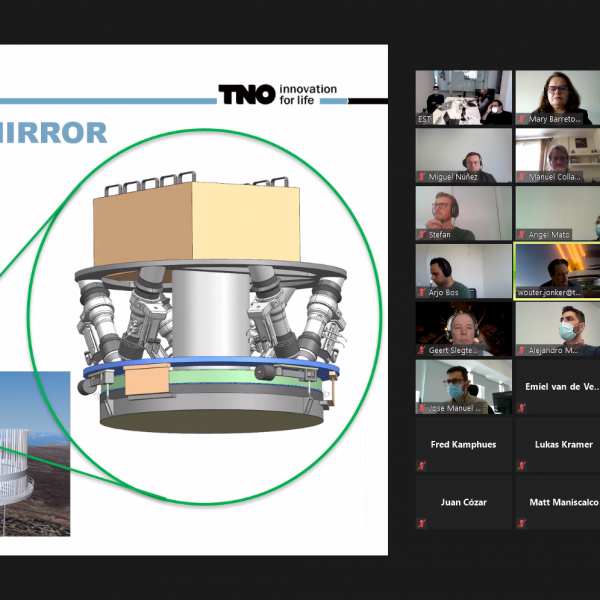The height and width of the screenshot is (600, 600).
Task: Select Geert Slegte's video tile
Action: pos(463,328)
